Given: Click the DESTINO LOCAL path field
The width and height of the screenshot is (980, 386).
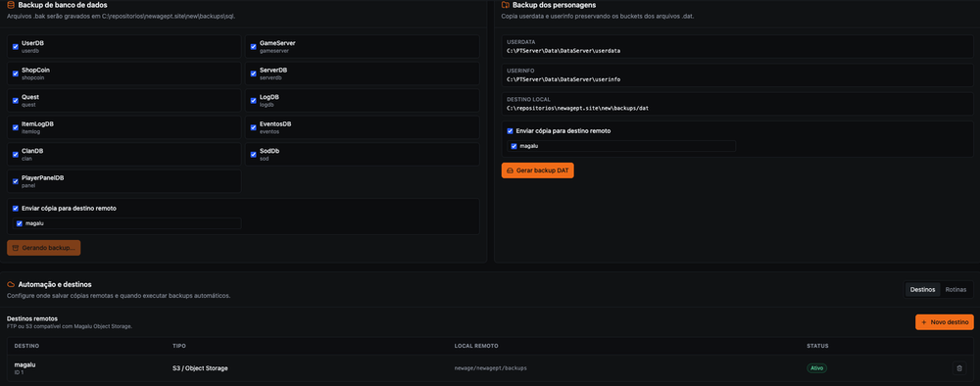Looking at the screenshot, I should pos(738,104).
